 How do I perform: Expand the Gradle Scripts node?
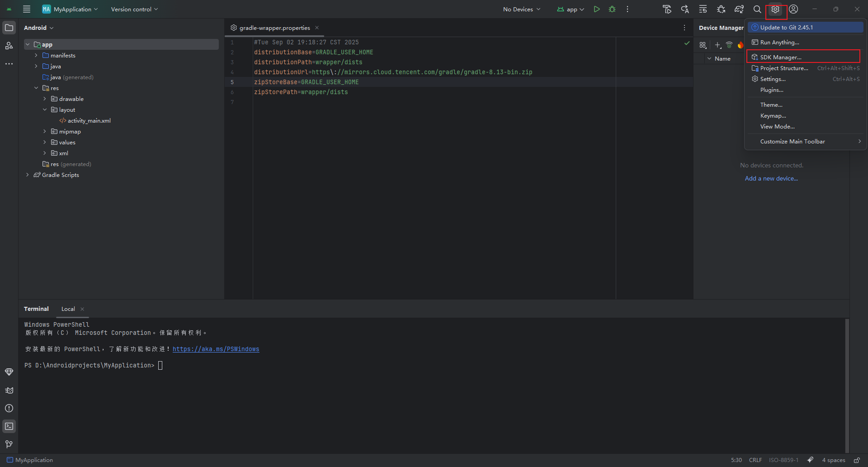click(28, 175)
